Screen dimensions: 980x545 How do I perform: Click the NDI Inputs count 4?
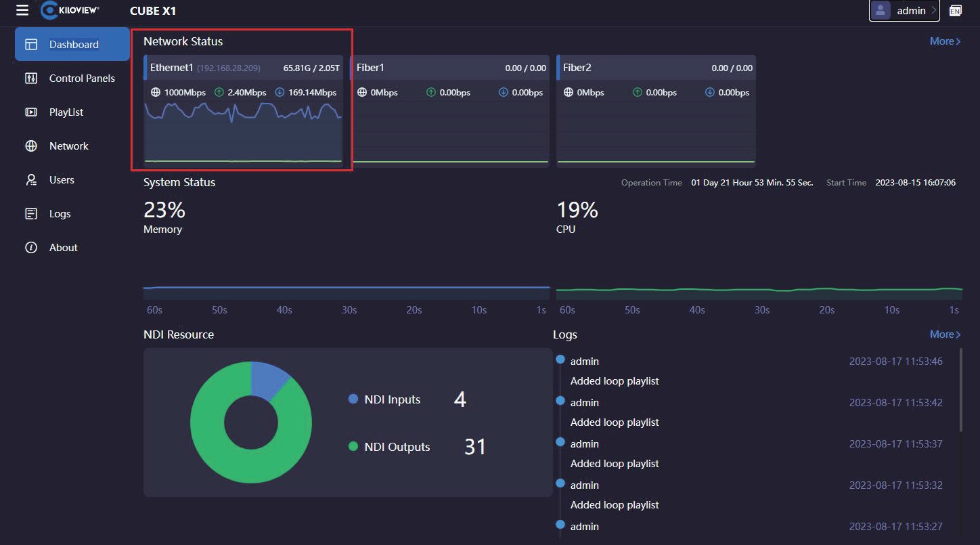(460, 399)
